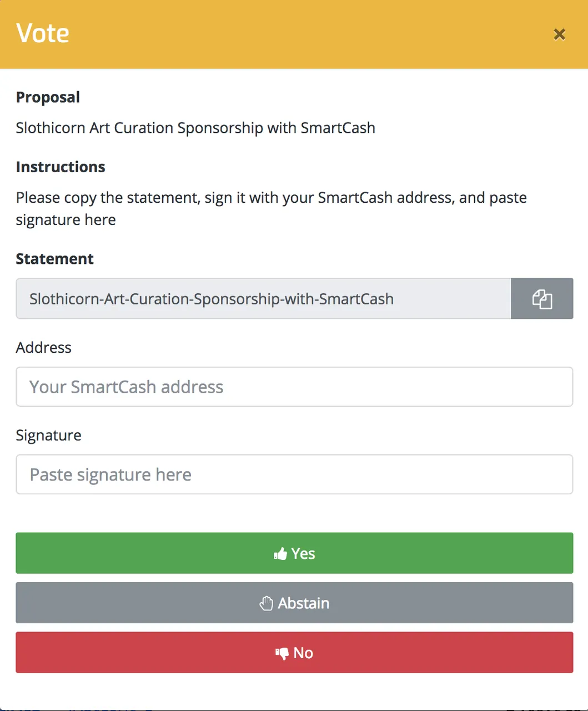Click the Vote dialog title
Viewport: 588px width, 711px height.
43,33
